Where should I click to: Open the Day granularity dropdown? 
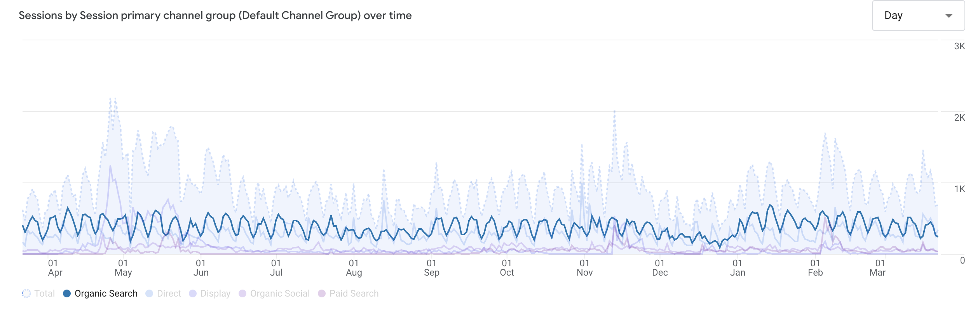pos(918,16)
